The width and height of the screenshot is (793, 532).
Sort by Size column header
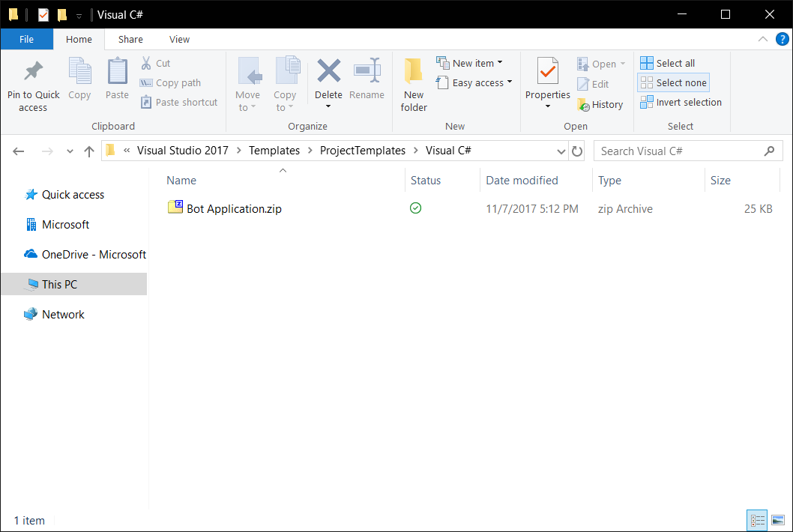point(720,181)
